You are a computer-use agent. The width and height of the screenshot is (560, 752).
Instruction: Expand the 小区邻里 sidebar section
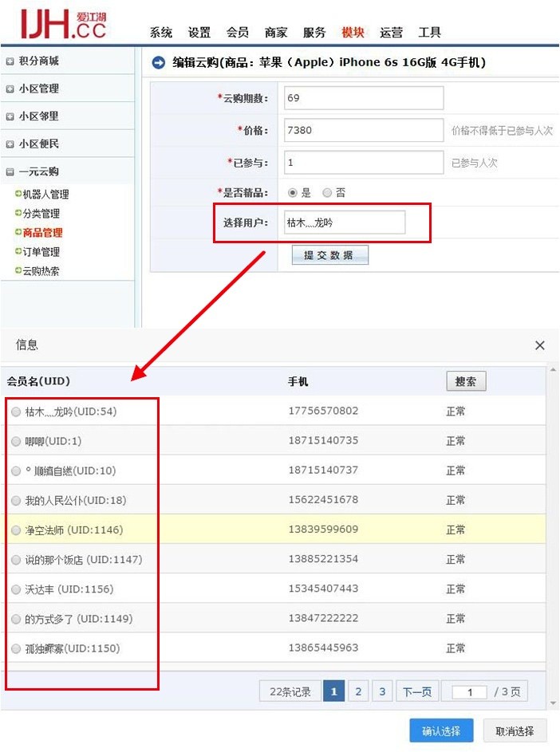tap(10, 116)
